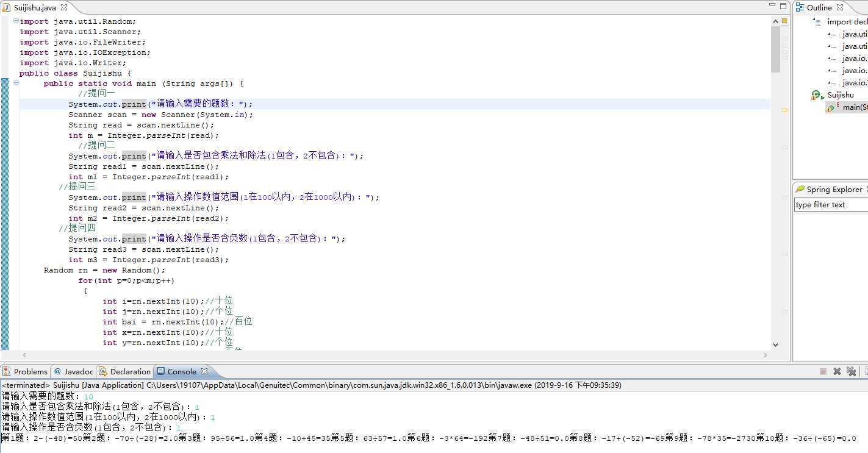Screen dimensions: 868x453
Task: Click the 'import java.io.Writer;' line
Action: [73, 63]
